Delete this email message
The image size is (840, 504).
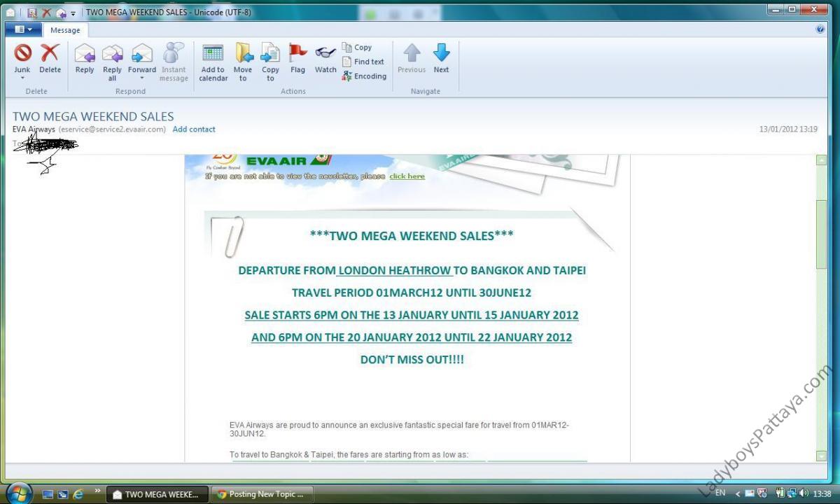[50, 58]
